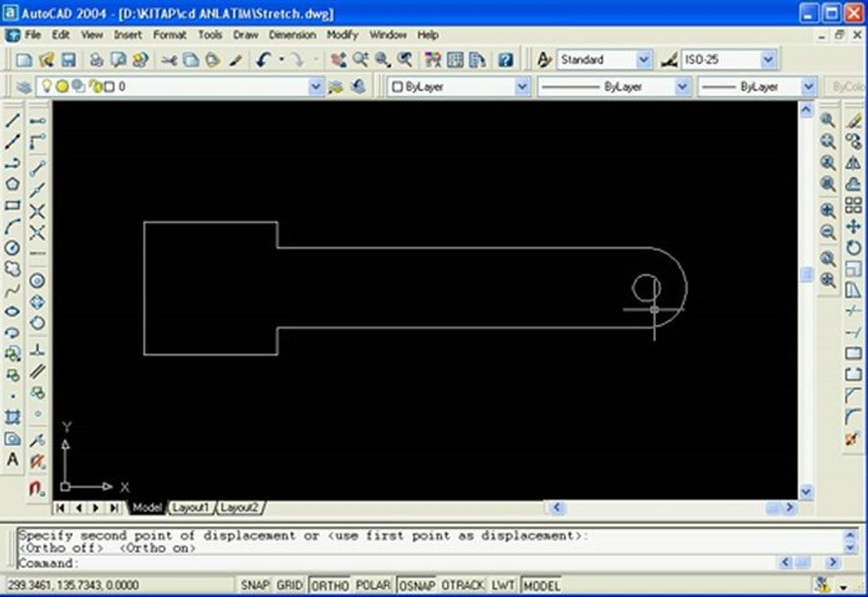Open the Multiline Text tool
The width and height of the screenshot is (868, 597).
pos(12,459)
